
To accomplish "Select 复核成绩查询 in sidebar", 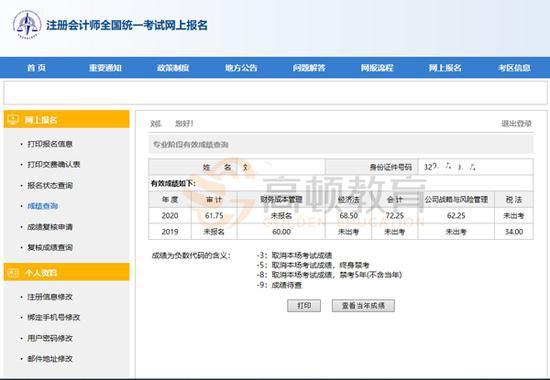I will click(50, 247).
